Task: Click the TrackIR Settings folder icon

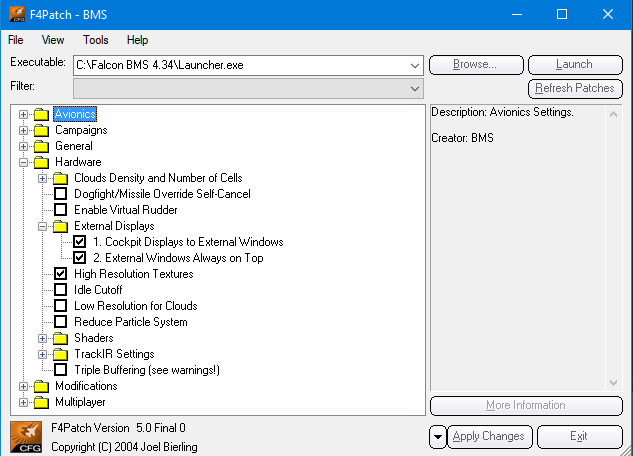Action: click(x=60, y=354)
